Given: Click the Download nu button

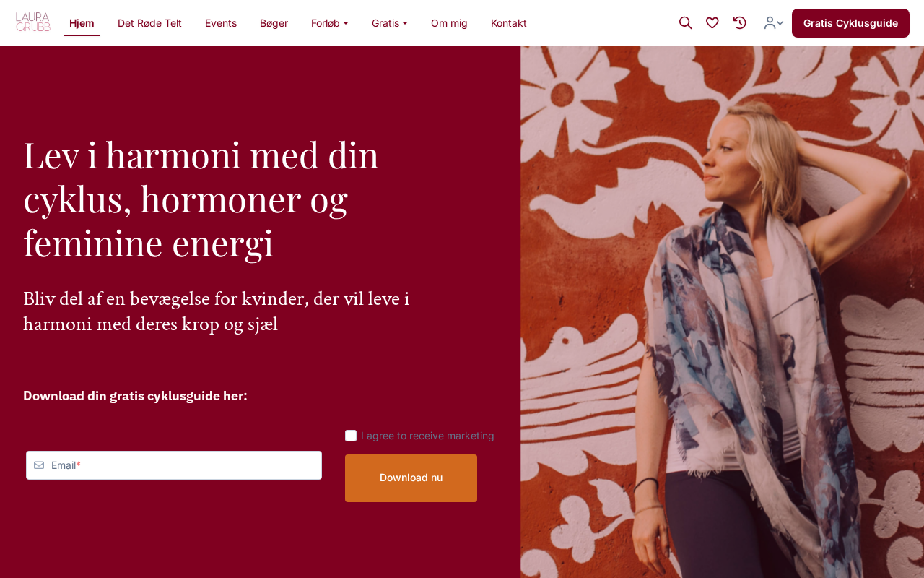Looking at the screenshot, I should coord(411,478).
